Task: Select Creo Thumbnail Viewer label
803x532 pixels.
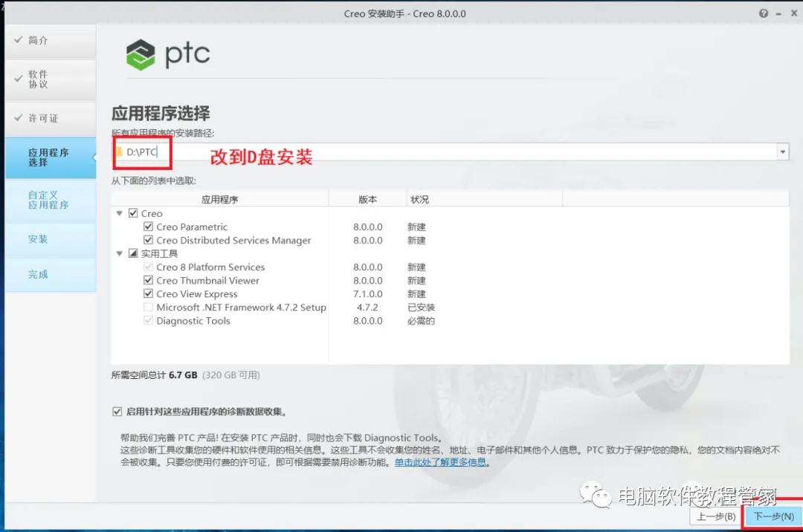Action: 208,280
